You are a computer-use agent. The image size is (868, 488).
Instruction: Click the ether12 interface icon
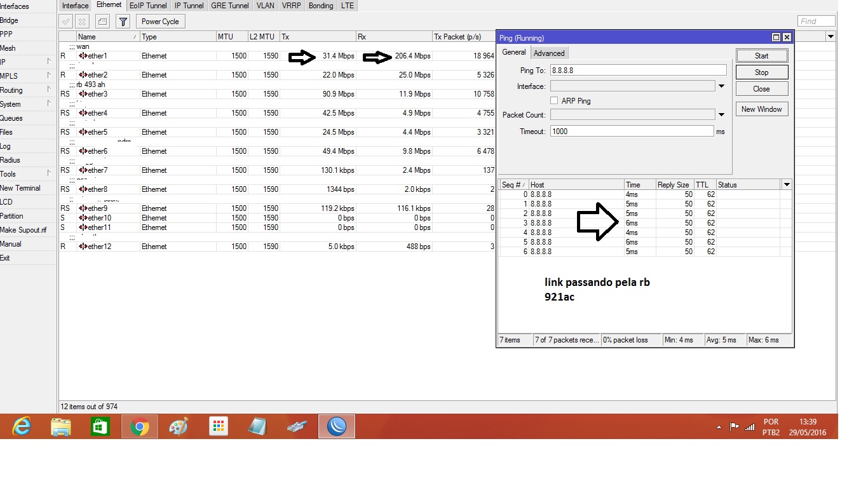[83, 247]
